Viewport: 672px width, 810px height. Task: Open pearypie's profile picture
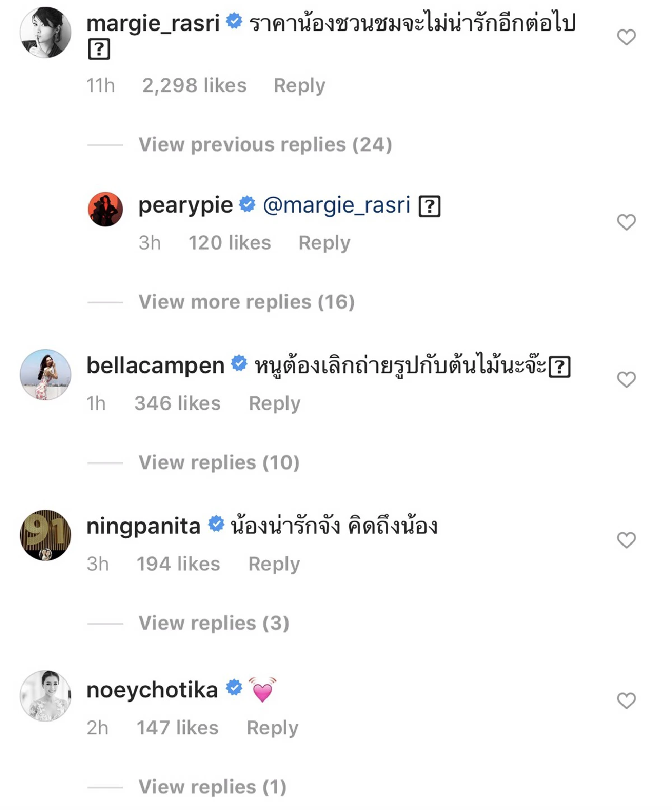(x=105, y=208)
